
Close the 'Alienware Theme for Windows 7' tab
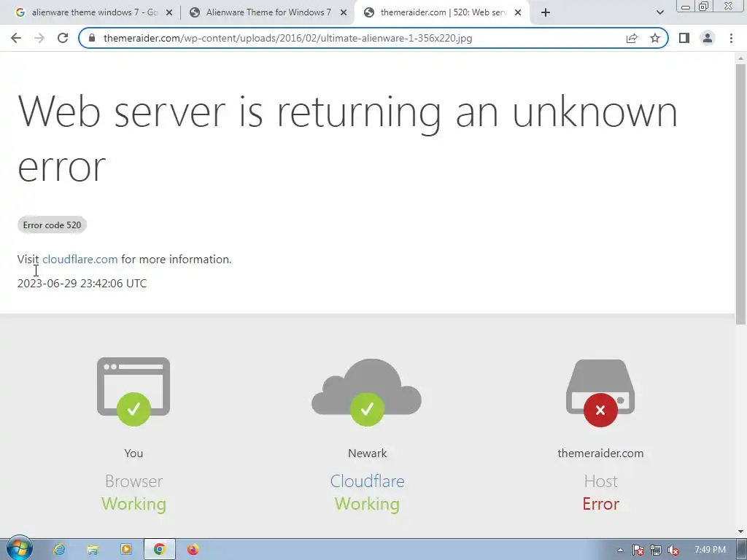point(344,13)
